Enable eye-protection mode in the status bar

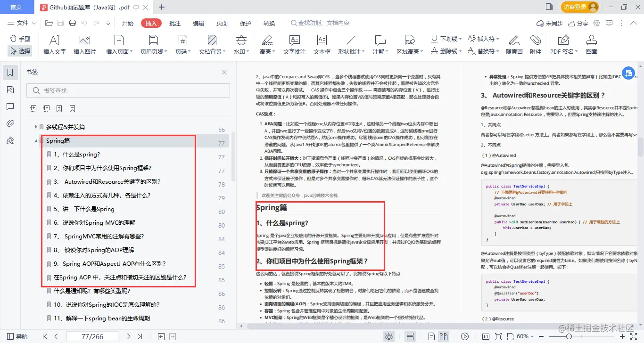point(389,336)
